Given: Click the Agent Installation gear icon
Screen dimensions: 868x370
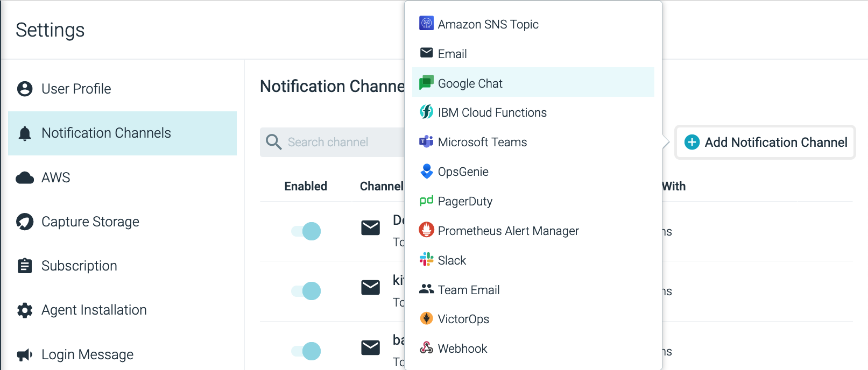Looking at the screenshot, I should pos(25,310).
